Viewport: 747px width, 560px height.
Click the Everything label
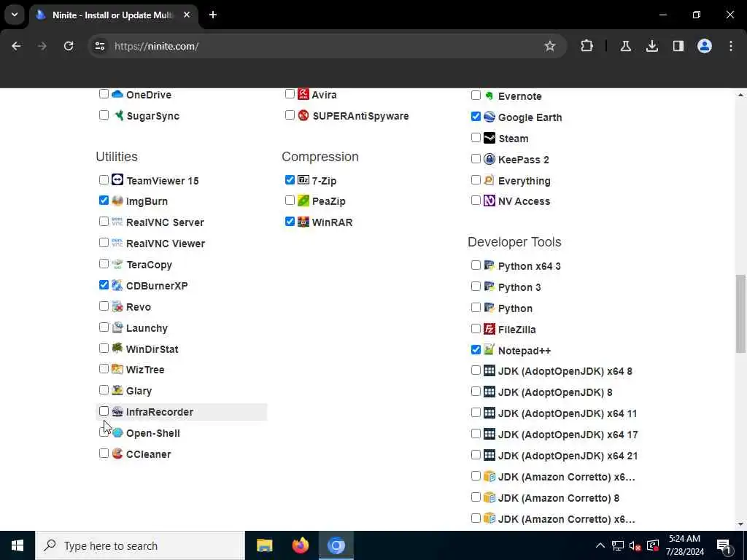pyautogui.click(x=524, y=181)
